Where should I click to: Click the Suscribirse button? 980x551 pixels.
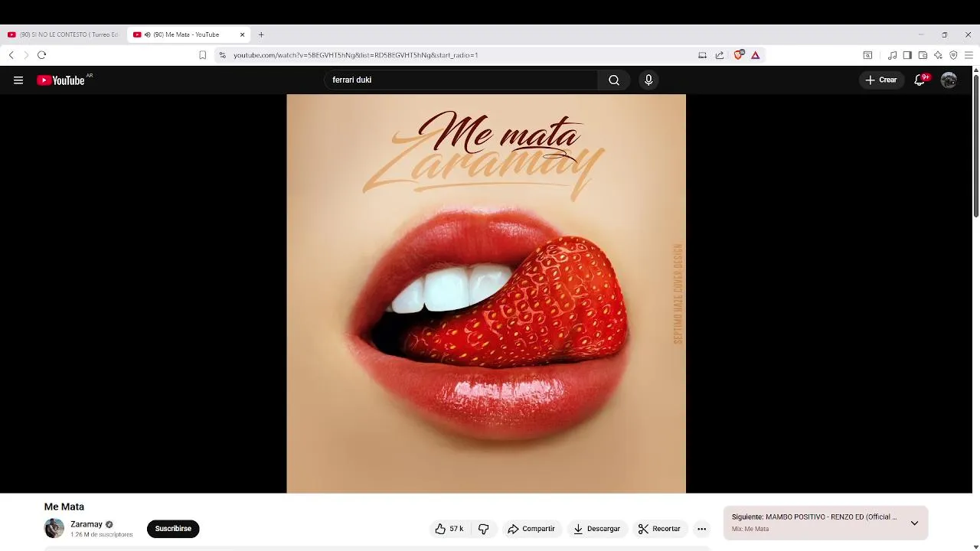pos(173,529)
